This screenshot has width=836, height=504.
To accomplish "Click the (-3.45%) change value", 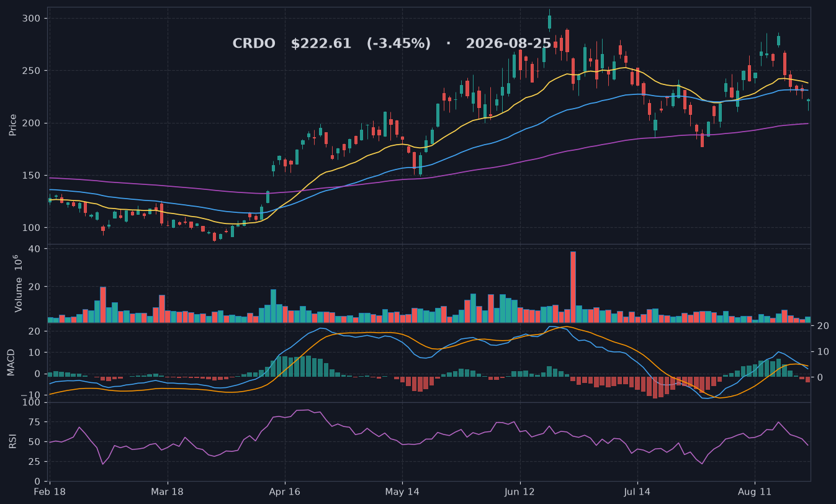I will tap(398, 44).
